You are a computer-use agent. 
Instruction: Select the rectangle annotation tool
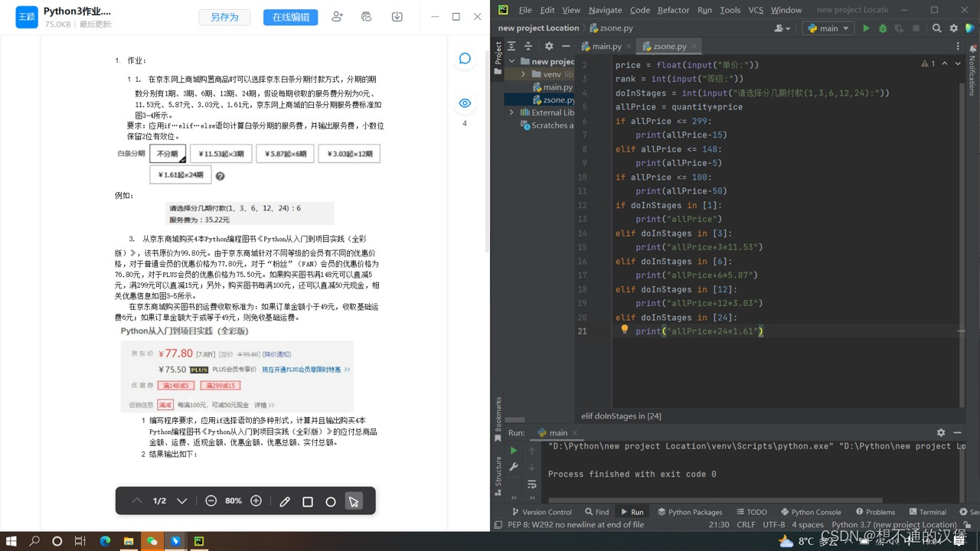[x=308, y=502]
